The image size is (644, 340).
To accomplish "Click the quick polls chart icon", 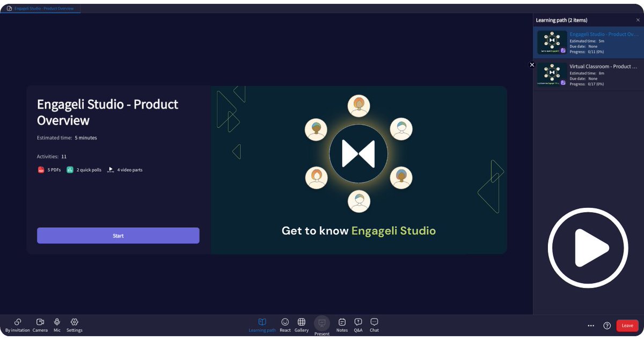I will pyautogui.click(x=70, y=170).
